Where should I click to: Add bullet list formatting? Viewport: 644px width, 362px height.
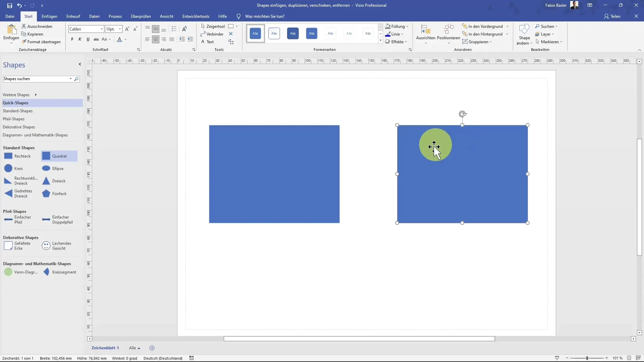[x=174, y=29]
